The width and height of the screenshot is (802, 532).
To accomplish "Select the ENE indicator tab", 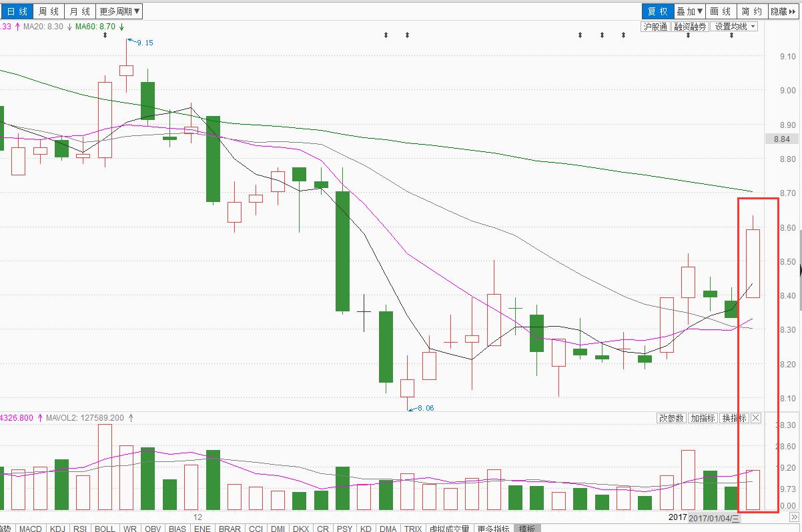I will [202, 528].
